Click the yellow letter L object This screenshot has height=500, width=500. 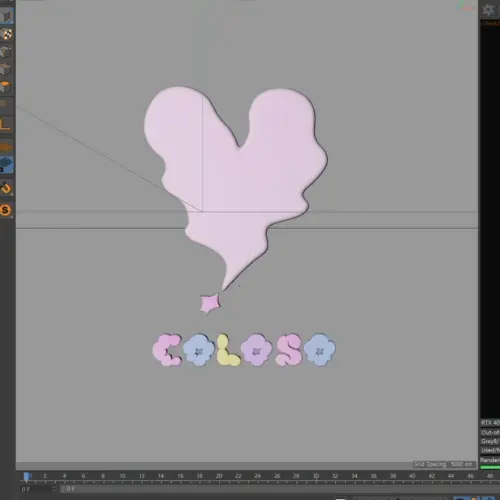[x=228, y=350]
